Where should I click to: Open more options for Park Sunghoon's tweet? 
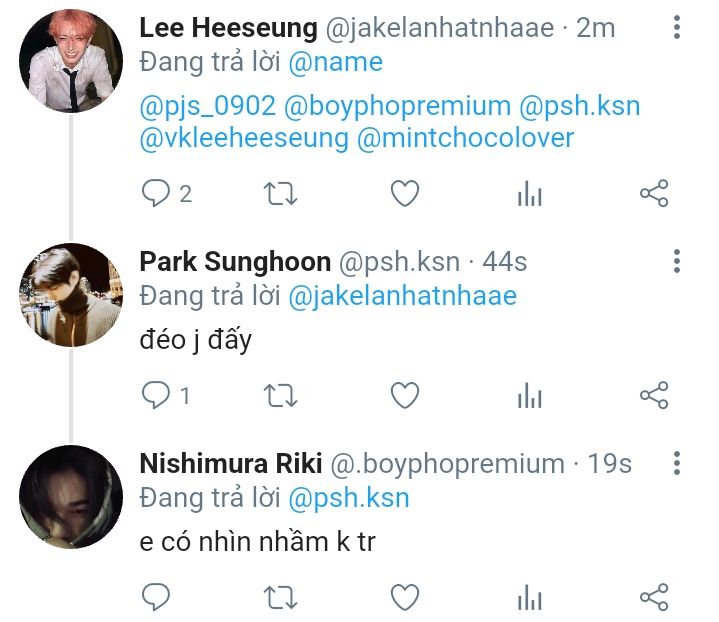click(677, 262)
